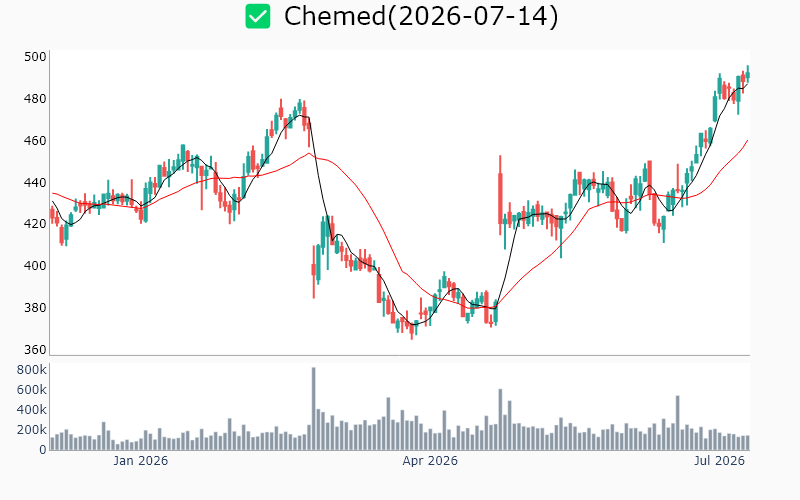The image size is (800, 500).
Task: Click the 400k volume axis label
Action: 32,410
